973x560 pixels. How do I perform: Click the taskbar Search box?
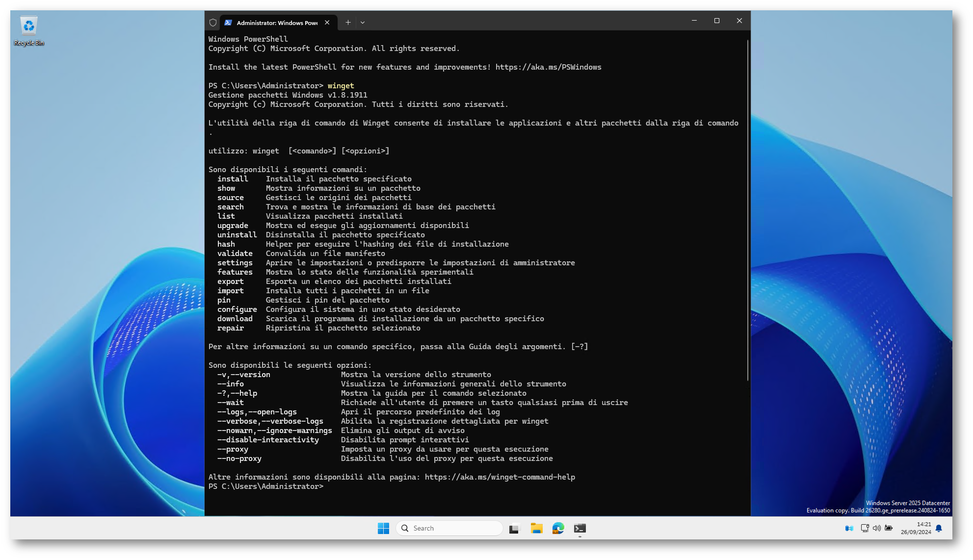[449, 528]
